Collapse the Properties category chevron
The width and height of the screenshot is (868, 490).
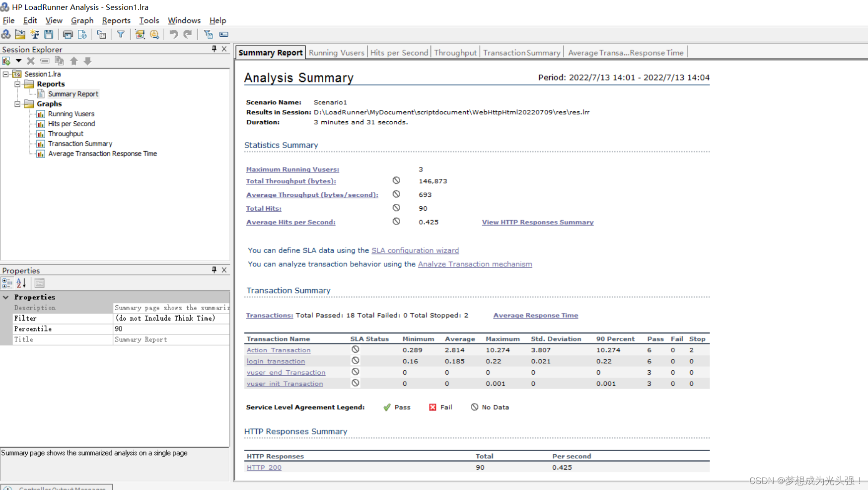point(6,297)
